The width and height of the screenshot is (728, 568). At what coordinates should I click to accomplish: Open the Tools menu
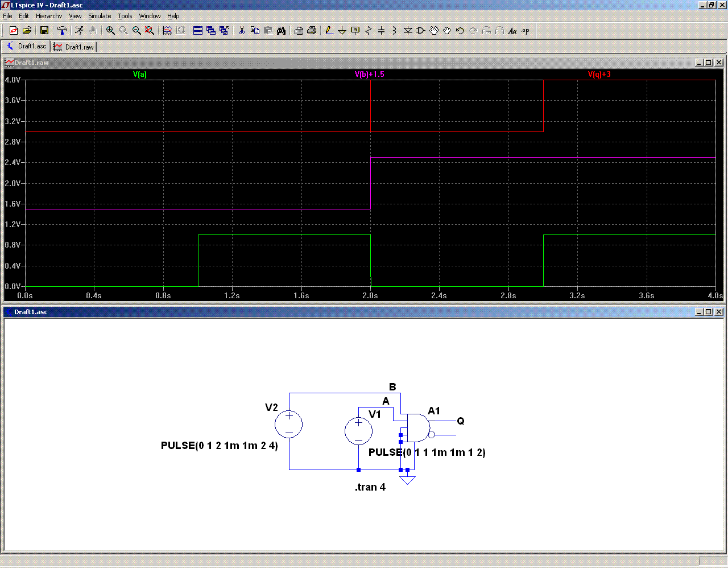(125, 16)
